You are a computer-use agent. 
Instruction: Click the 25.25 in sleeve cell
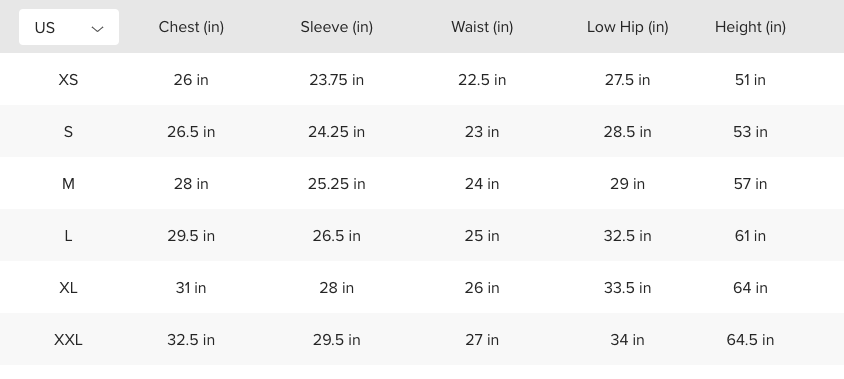click(x=336, y=184)
